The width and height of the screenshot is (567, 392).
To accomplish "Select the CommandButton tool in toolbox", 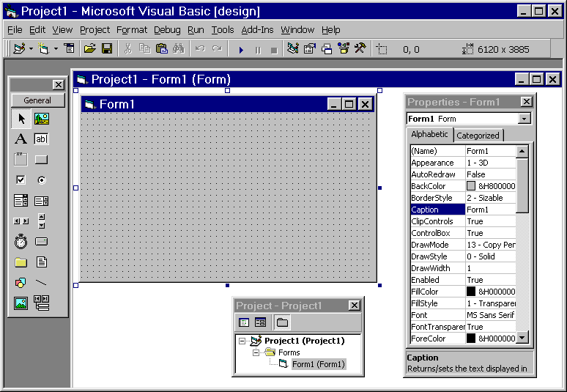I will click(x=42, y=160).
